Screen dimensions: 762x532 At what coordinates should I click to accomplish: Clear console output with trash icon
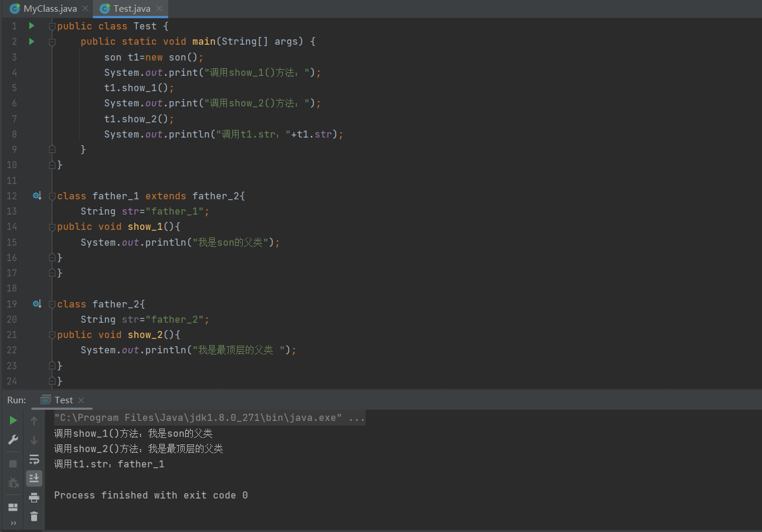pyautogui.click(x=34, y=517)
